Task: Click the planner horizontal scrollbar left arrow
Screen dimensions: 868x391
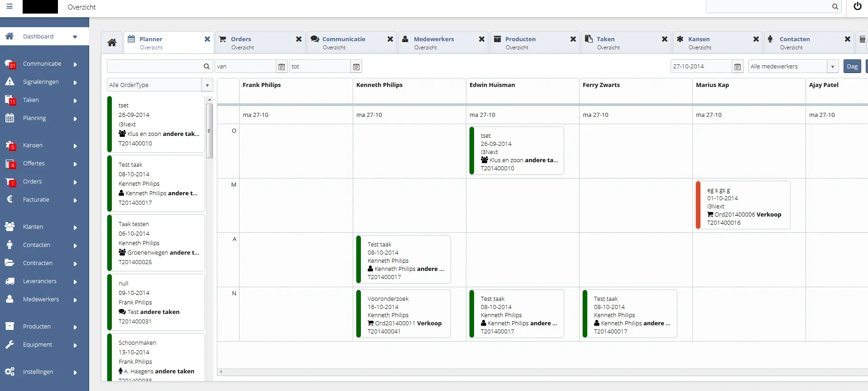Action: [x=221, y=372]
